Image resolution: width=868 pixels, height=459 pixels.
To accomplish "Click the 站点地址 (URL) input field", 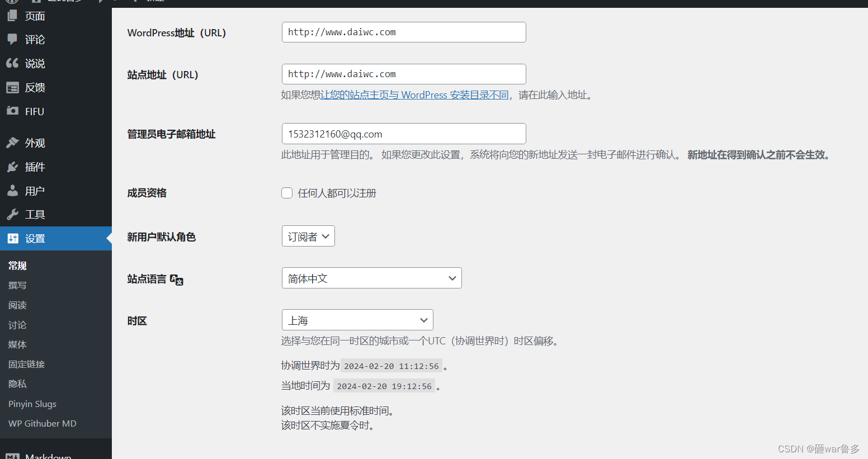I will (x=404, y=74).
